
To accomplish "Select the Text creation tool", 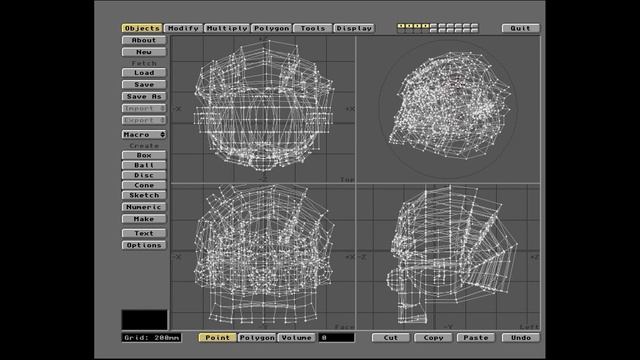I will [x=144, y=233].
